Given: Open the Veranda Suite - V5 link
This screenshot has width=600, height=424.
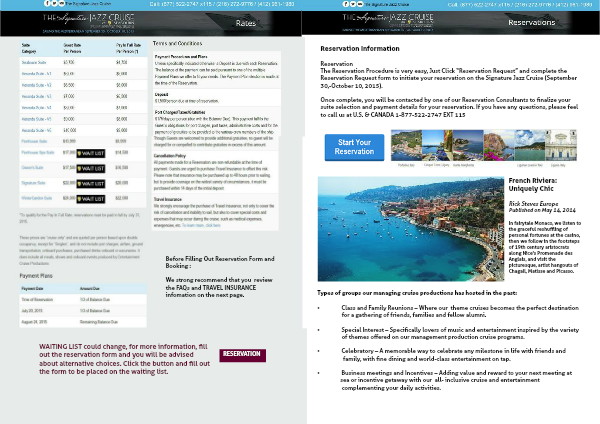Looking at the screenshot, I should 36,119.
